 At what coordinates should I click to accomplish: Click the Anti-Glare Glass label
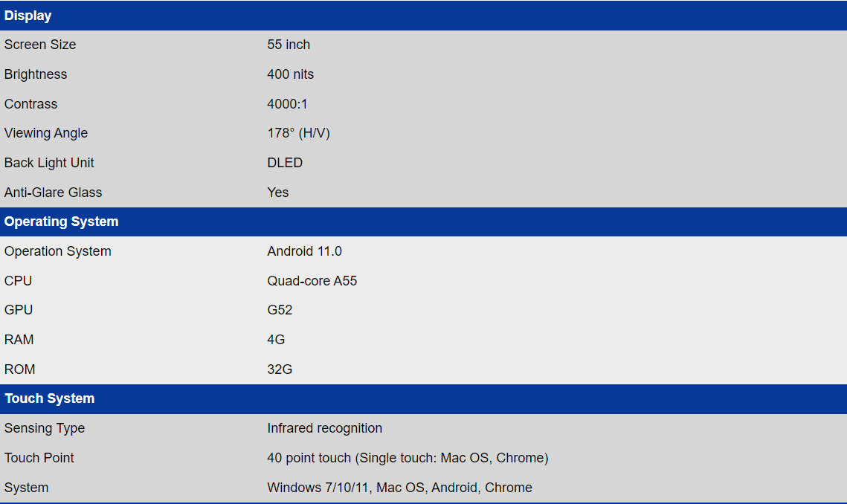53,193
